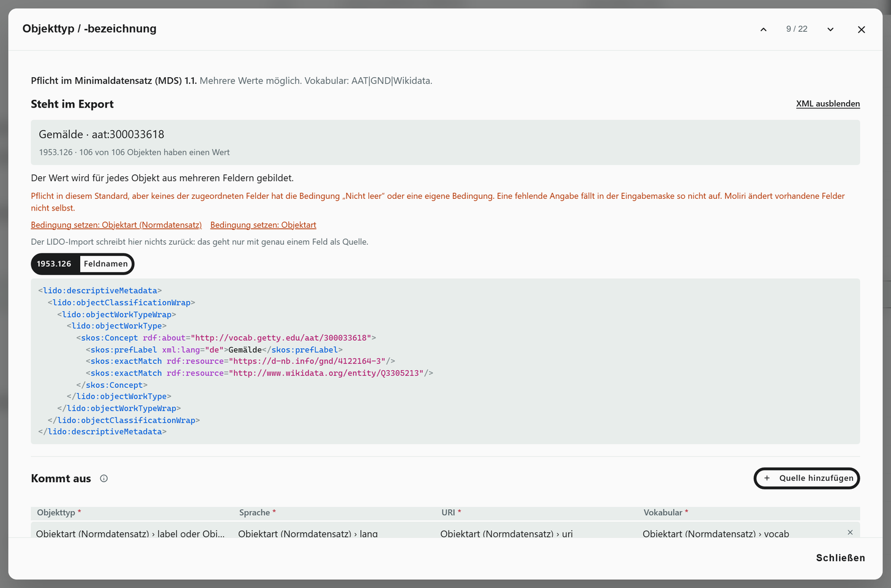
Task: Click the 106 von 106 Objekten text
Action: [x=155, y=152]
